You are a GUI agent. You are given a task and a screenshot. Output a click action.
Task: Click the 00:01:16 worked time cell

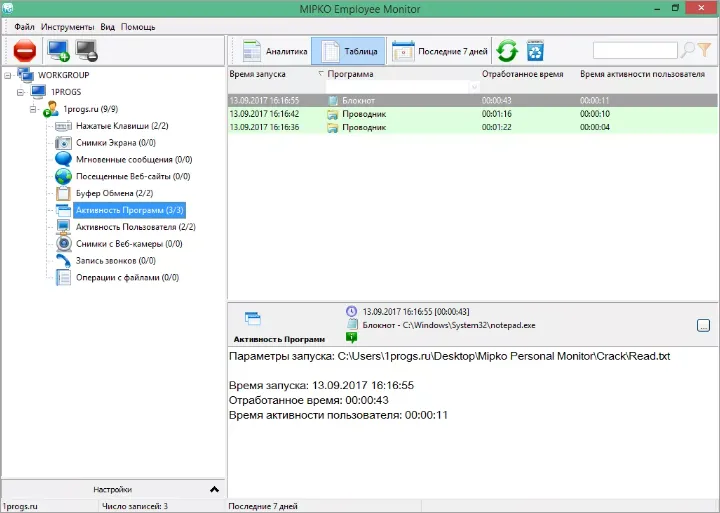click(x=497, y=114)
